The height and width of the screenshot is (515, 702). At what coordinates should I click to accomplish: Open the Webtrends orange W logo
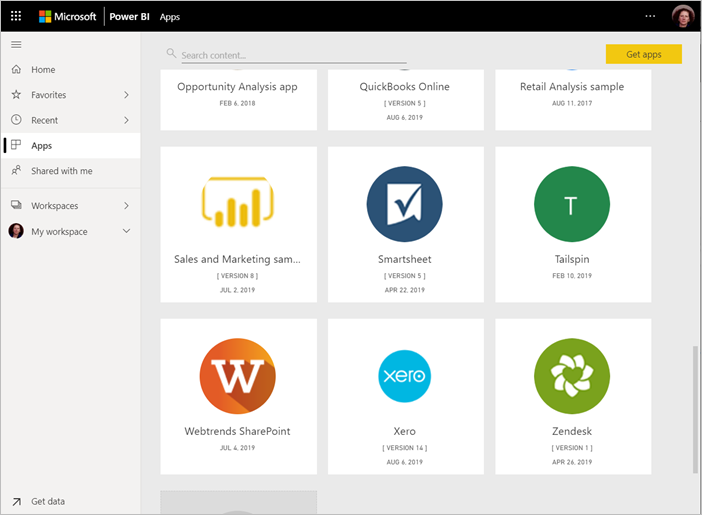click(238, 376)
